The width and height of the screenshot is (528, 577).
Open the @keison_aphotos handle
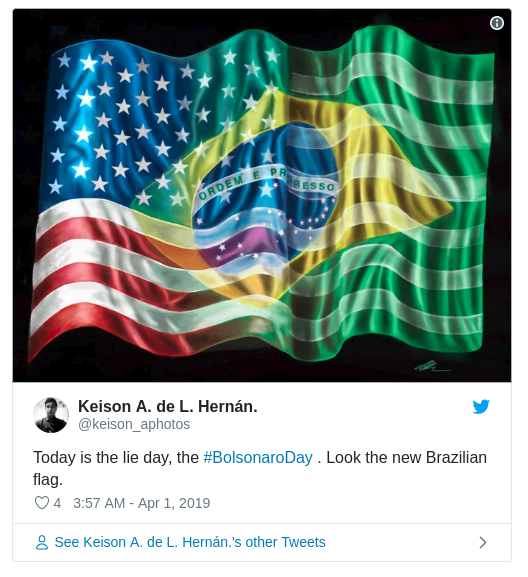click(134, 424)
